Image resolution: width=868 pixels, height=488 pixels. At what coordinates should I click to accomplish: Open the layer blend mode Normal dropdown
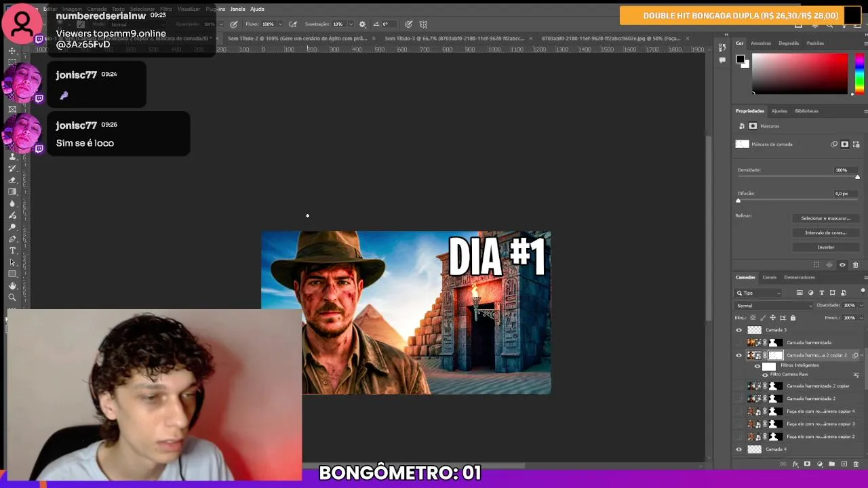[x=774, y=306]
